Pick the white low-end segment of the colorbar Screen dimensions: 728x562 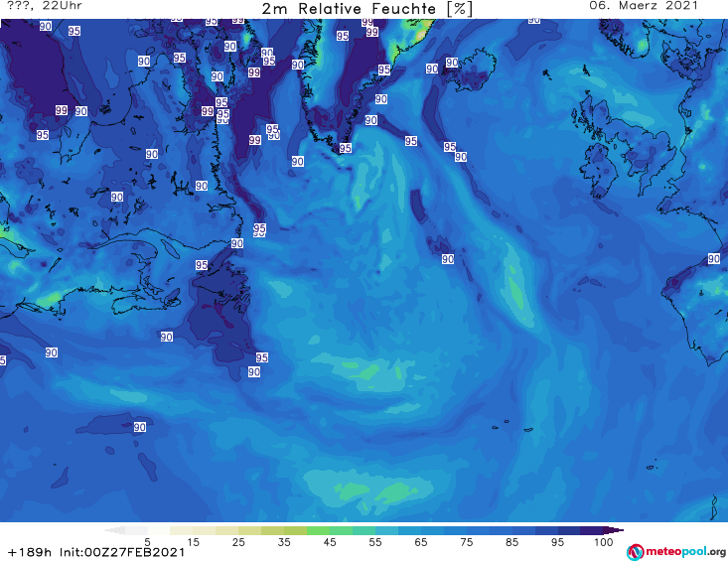tap(159, 530)
